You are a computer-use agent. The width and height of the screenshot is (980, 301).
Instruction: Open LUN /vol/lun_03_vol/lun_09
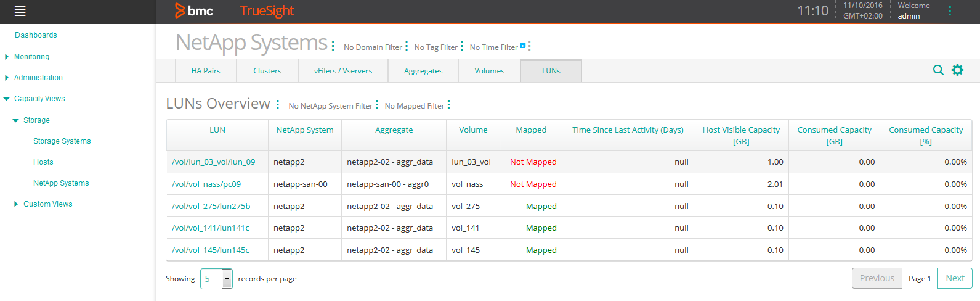click(213, 162)
